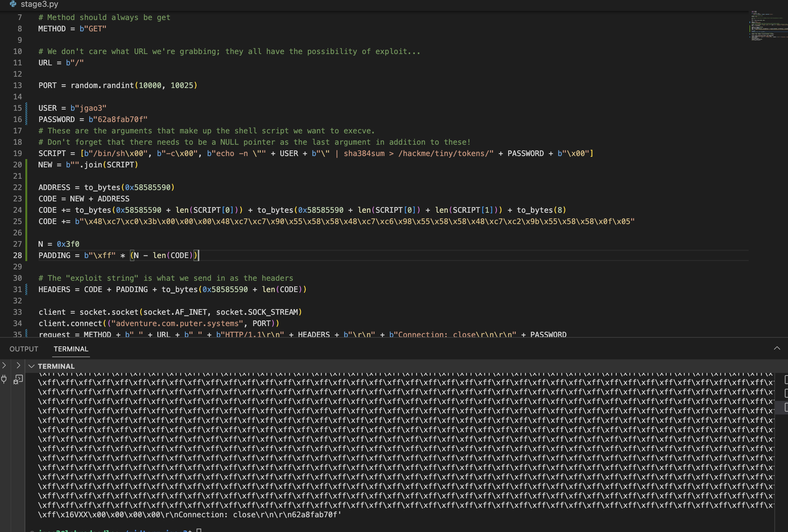Image resolution: width=788 pixels, height=532 pixels.
Task: Select the second terminal instance icon at right
Action: pyautogui.click(x=786, y=393)
